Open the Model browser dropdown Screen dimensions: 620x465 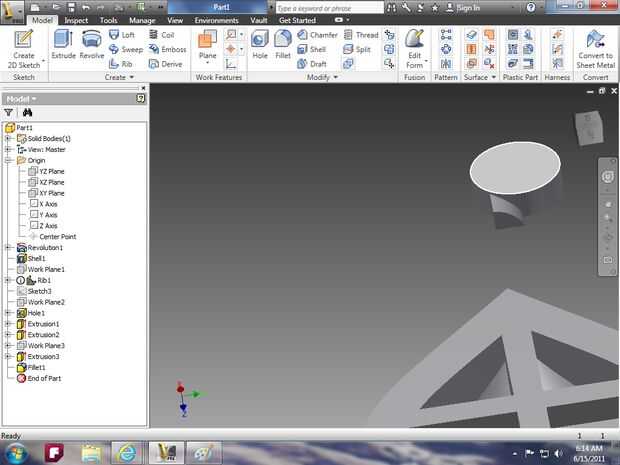21,99
